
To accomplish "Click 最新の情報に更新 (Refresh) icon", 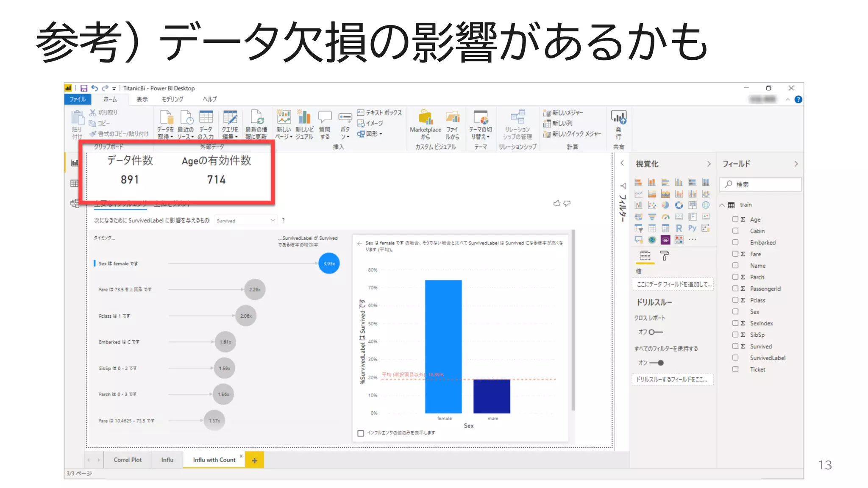I will [x=256, y=124].
